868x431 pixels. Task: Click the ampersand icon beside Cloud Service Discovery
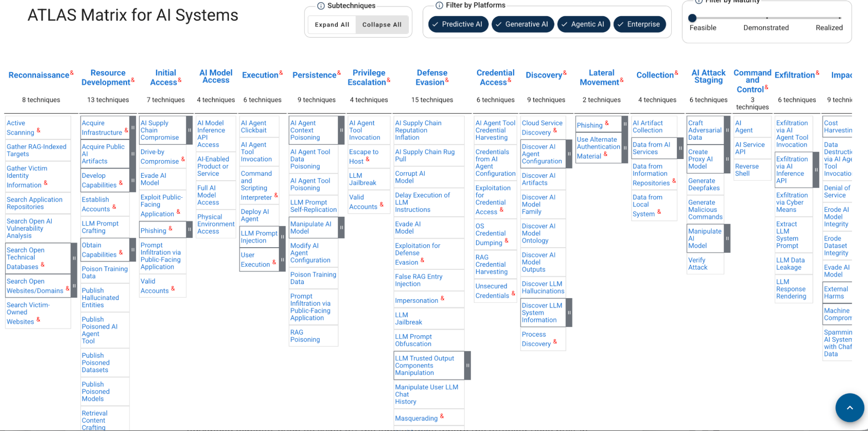pos(555,130)
